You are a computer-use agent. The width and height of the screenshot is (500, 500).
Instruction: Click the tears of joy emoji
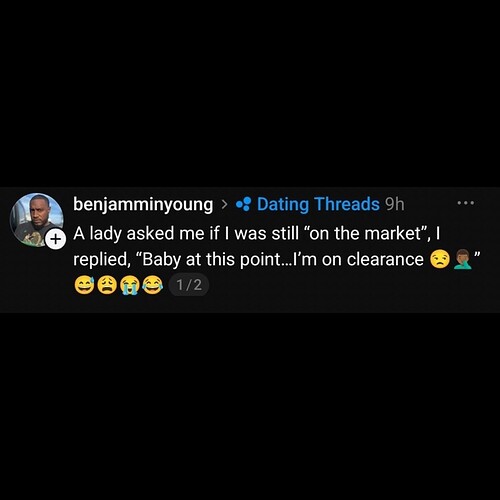153,285
